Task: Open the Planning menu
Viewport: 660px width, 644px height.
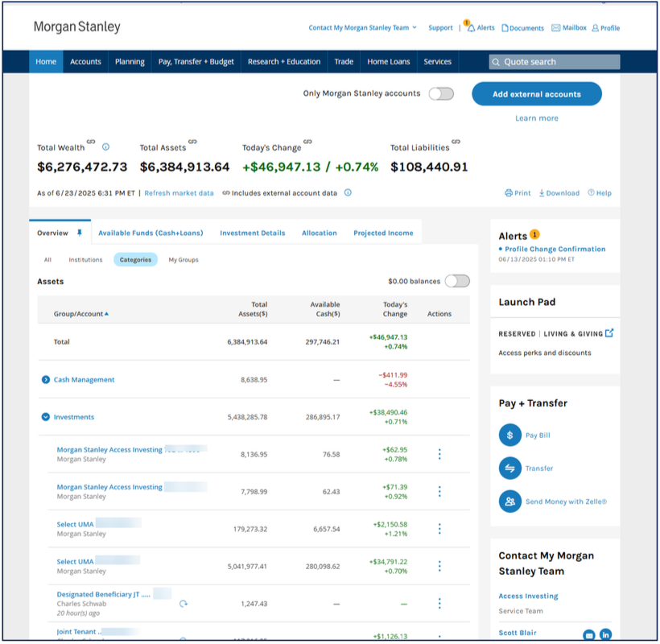Action: (x=130, y=62)
